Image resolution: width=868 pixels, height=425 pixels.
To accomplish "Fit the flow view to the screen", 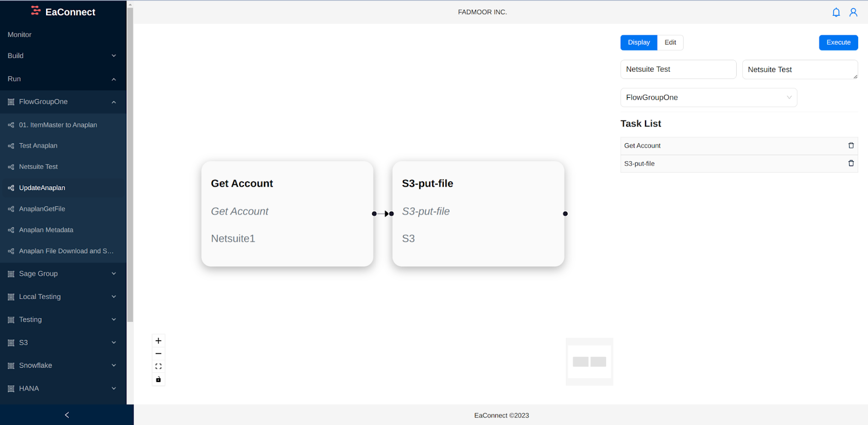I will pyautogui.click(x=158, y=366).
